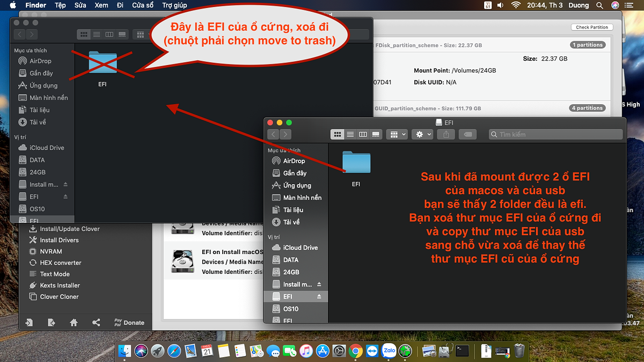Go back in the front Finder window
This screenshot has height=362, width=644.
[x=274, y=134]
